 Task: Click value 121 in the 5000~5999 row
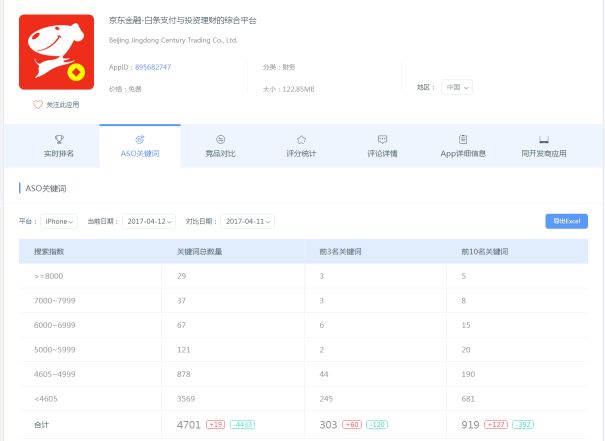pos(184,350)
